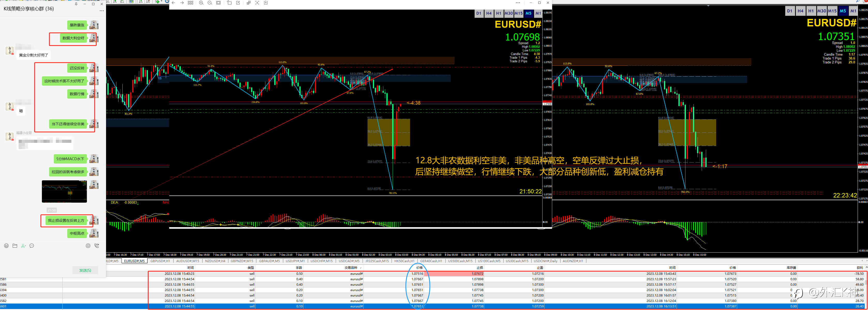Click the translate image icon in viewer
This screenshot has height=310, width=868.
[249, 3]
